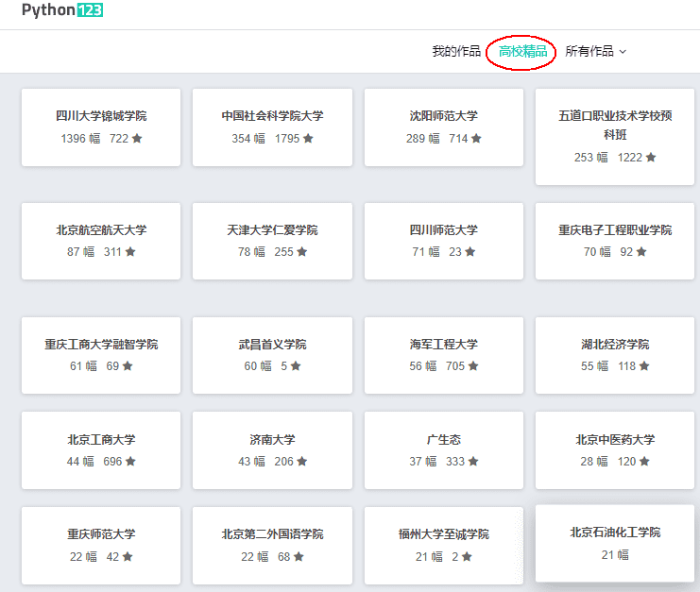This screenshot has height=592, width=700.
Task: Select the 湖北经济学院 title
Action: coord(615,345)
